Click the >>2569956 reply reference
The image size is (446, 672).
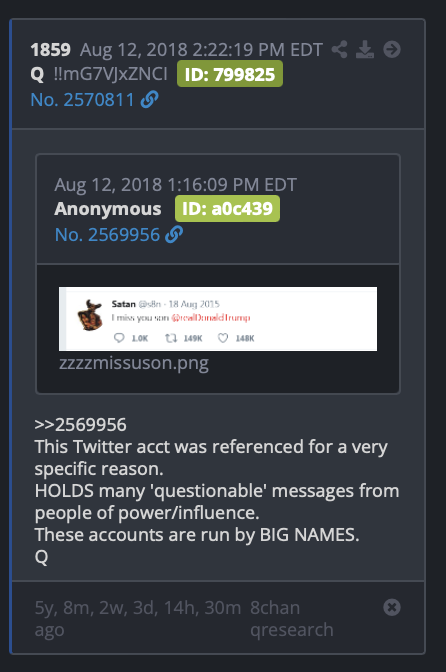point(81,425)
